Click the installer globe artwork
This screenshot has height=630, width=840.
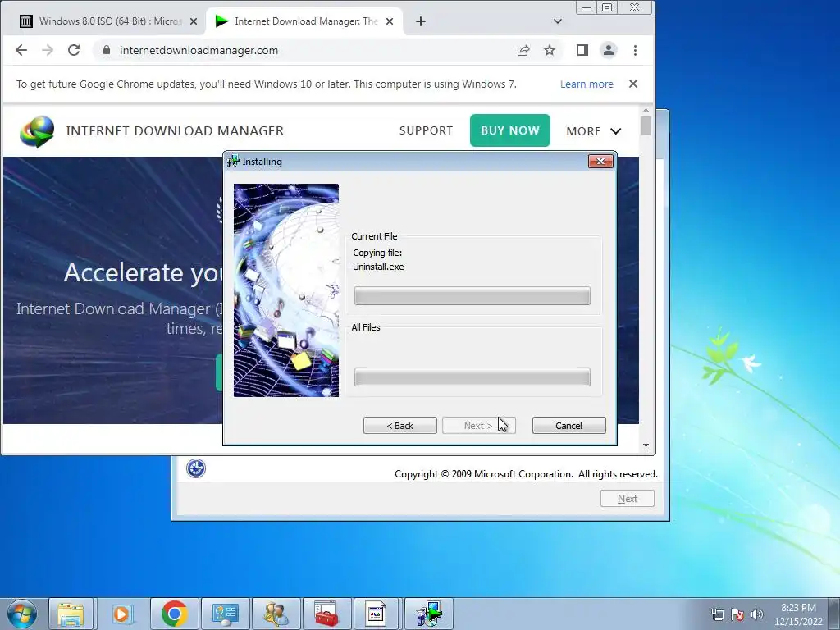(x=286, y=290)
